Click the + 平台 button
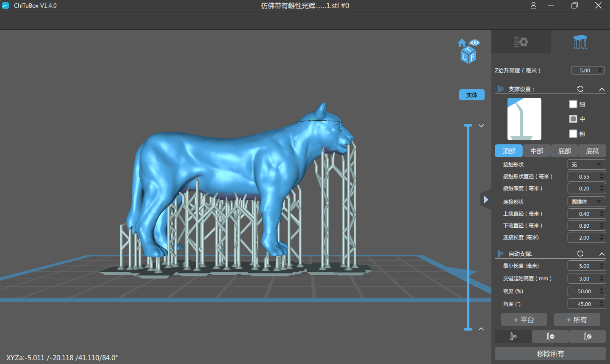 point(524,320)
